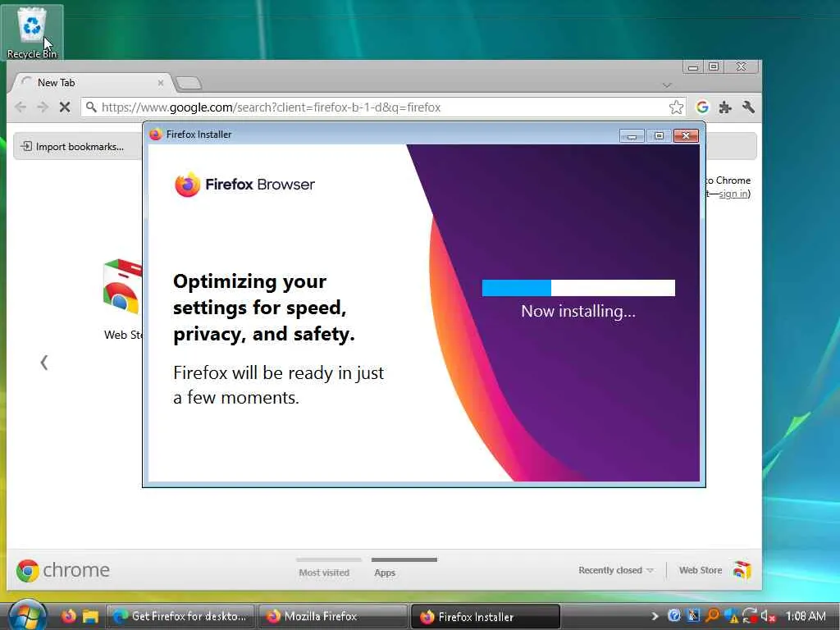Switch to Mozilla Firefox taskbar window
The width and height of the screenshot is (840, 630).
coord(333,616)
